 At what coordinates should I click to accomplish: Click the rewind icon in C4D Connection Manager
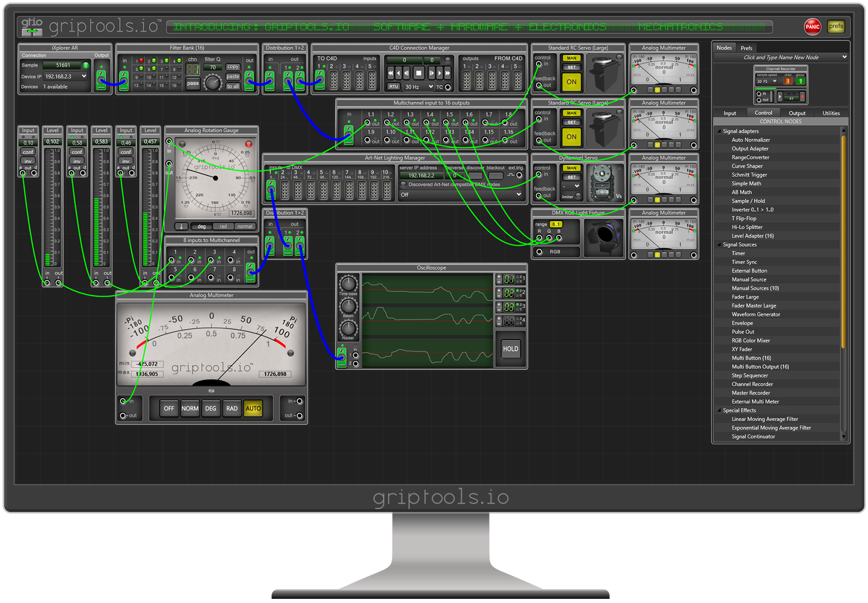point(391,73)
